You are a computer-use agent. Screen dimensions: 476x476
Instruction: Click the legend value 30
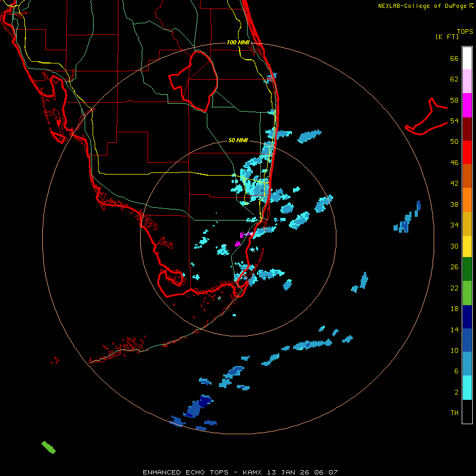pyautogui.click(x=454, y=246)
